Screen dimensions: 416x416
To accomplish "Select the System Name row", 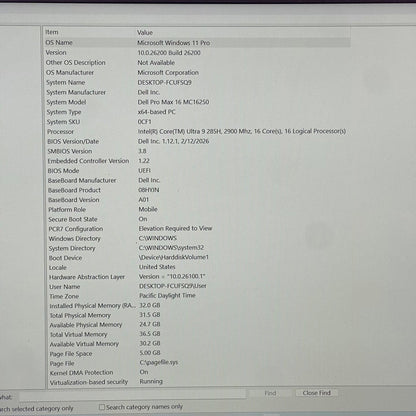I will click(197, 82).
